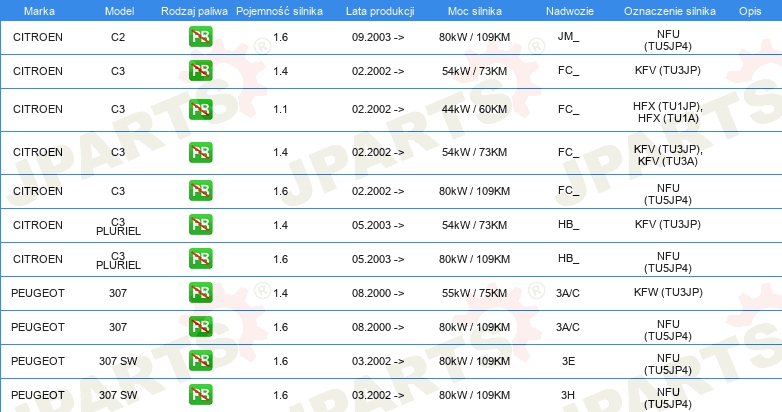Select 02.2002 -> in the C3 1.1 row
This screenshot has width=782, height=412.
point(378,109)
